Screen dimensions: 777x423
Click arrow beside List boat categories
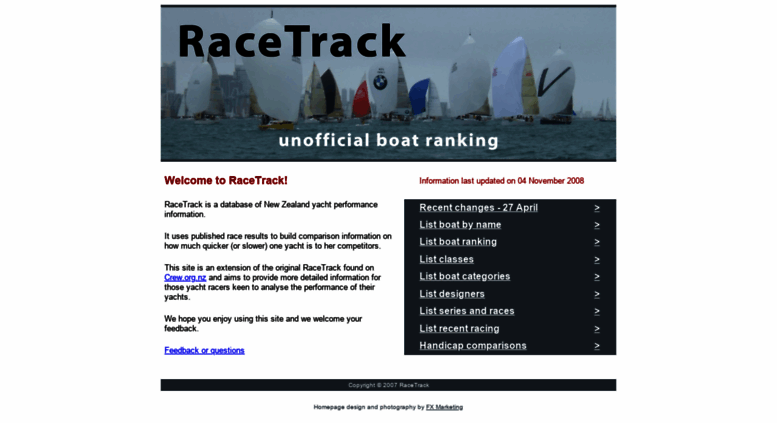click(x=597, y=277)
